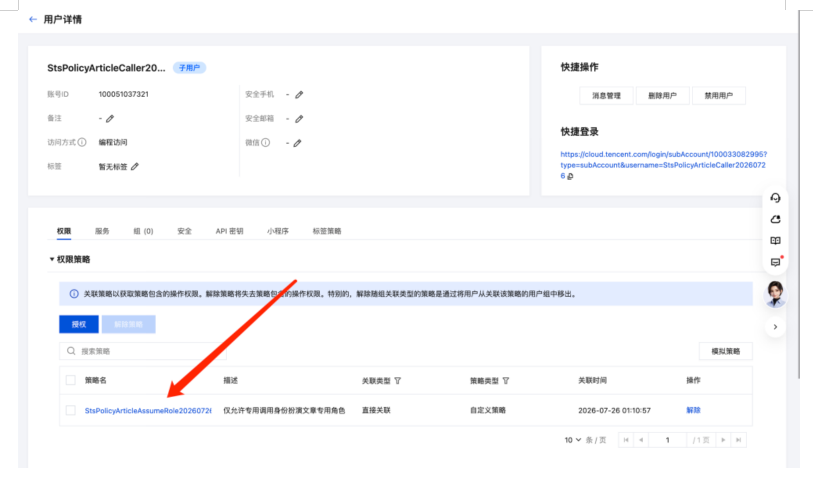Click 解除 for the policy row
The image size is (813, 478).
[693, 410]
